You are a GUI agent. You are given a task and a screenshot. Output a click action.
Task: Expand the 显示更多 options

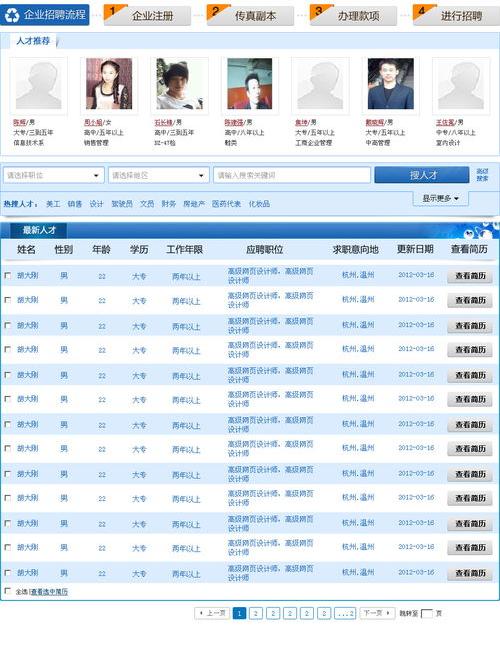click(x=440, y=198)
